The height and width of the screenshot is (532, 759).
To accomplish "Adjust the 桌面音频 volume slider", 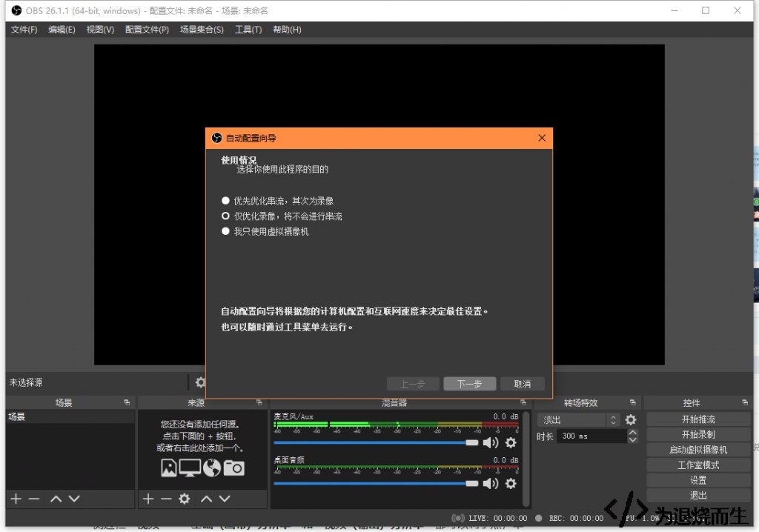I will pos(376,483).
